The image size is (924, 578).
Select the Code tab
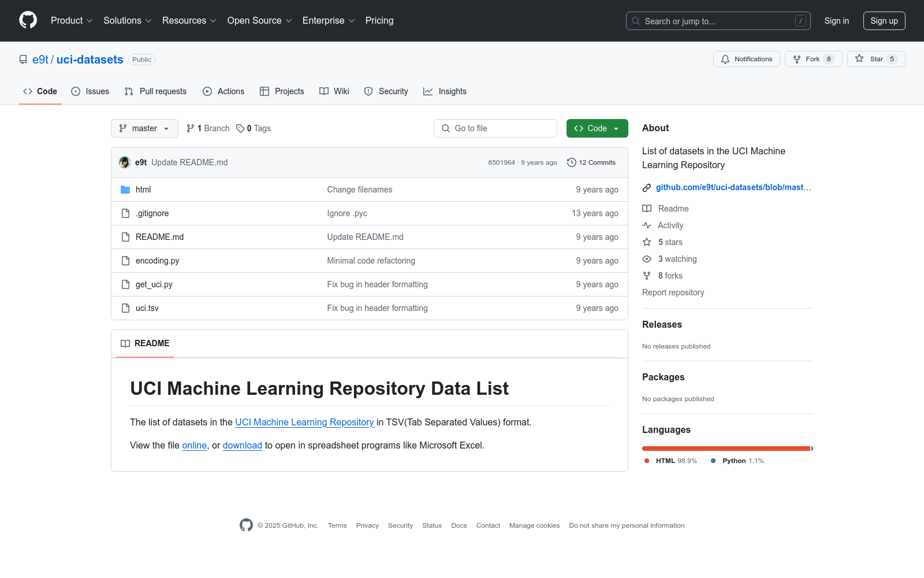pos(40,91)
